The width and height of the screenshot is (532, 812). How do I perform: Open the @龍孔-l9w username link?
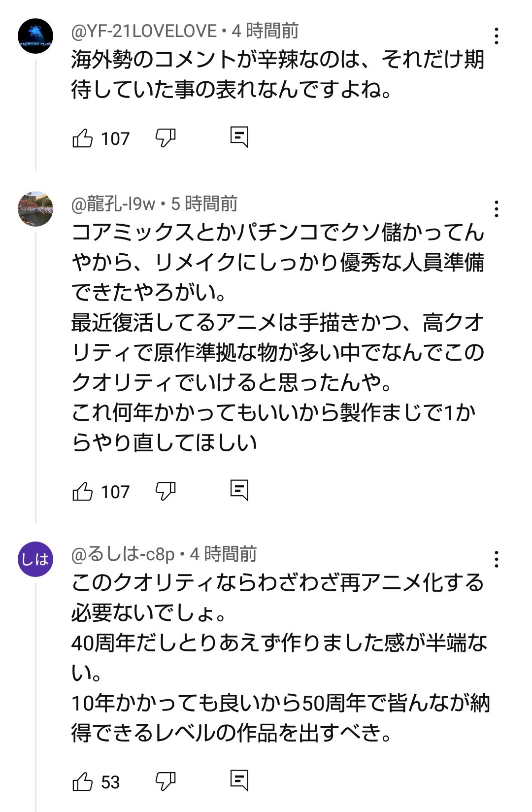(113, 204)
